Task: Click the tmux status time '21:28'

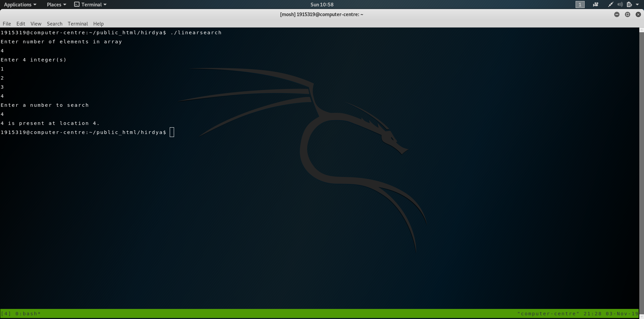Action: click(593, 314)
